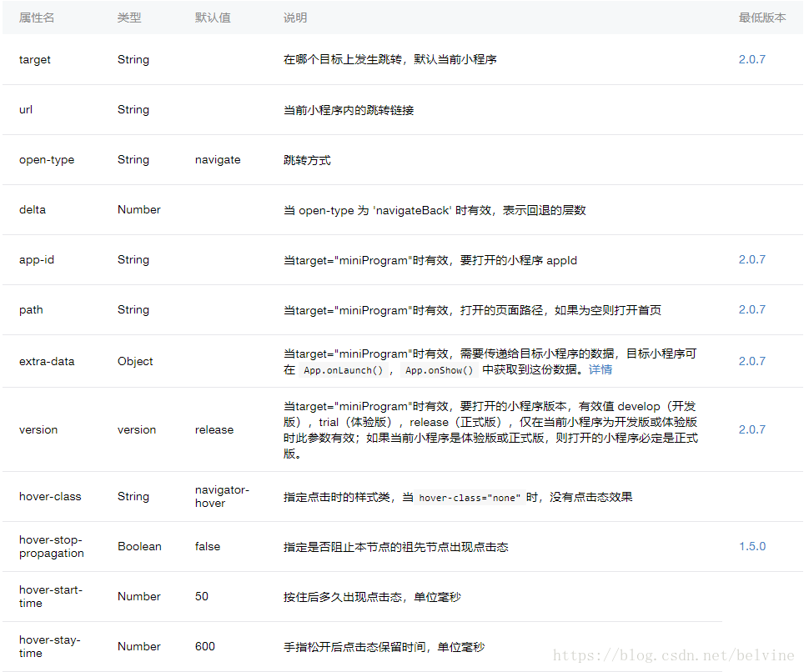Click the delta property name
Screen dimensions: 804x672
(x=33, y=209)
